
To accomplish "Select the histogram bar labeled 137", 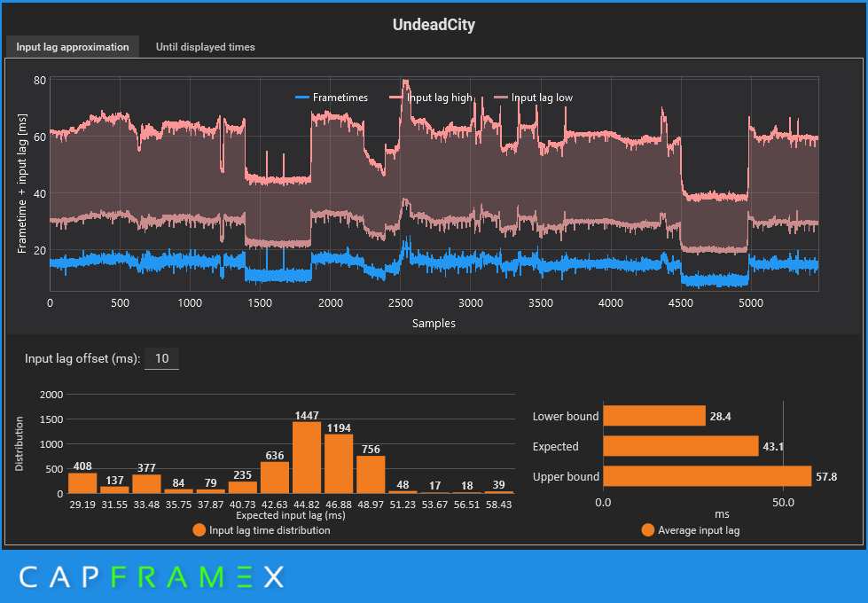I will pos(114,490).
